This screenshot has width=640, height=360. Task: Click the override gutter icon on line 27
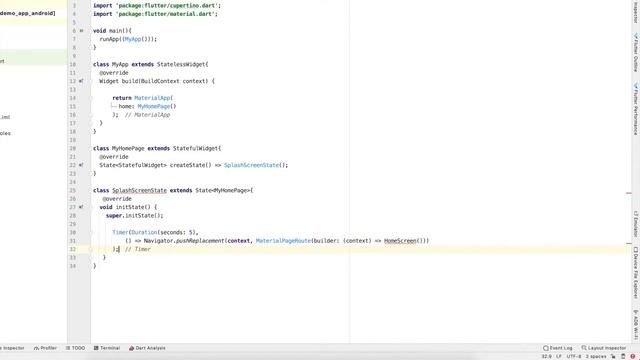[x=81, y=207]
